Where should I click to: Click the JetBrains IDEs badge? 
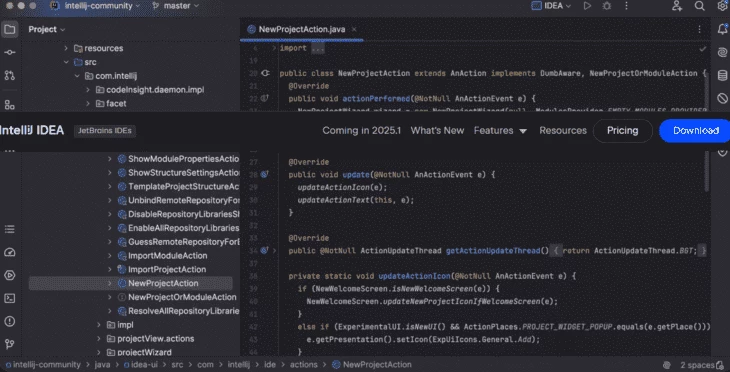click(x=105, y=131)
